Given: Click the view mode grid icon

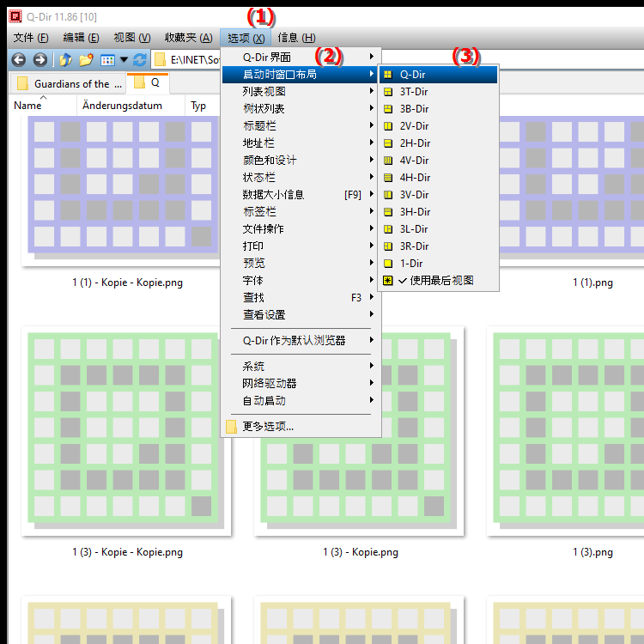Looking at the screenshot, I should pos(107,60).
